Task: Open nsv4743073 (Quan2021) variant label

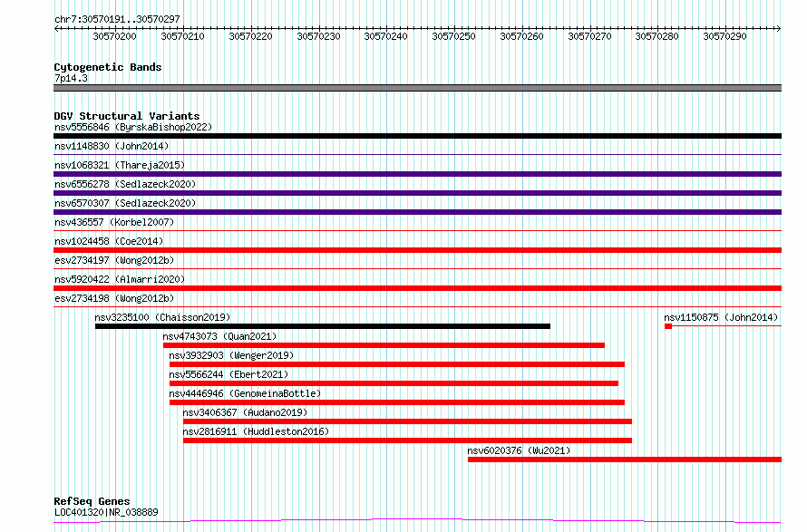Action: [219, 336]
